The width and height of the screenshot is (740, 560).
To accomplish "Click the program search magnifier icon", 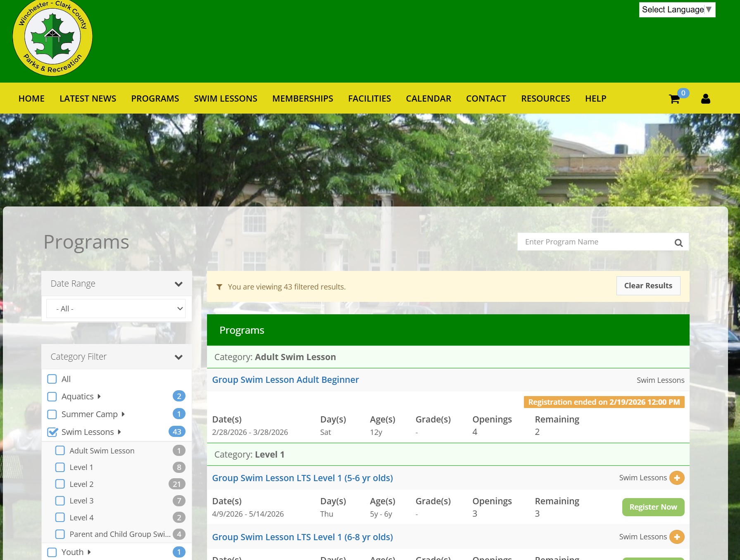I will click(678, 243).
